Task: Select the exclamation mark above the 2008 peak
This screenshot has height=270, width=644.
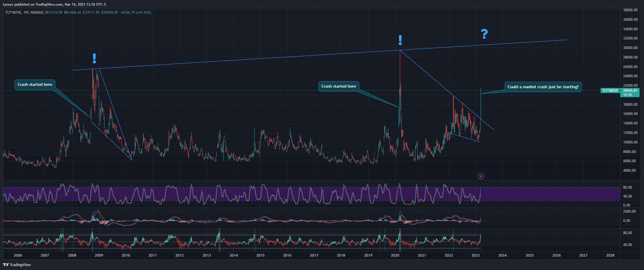Action: (x=94, y=58)
